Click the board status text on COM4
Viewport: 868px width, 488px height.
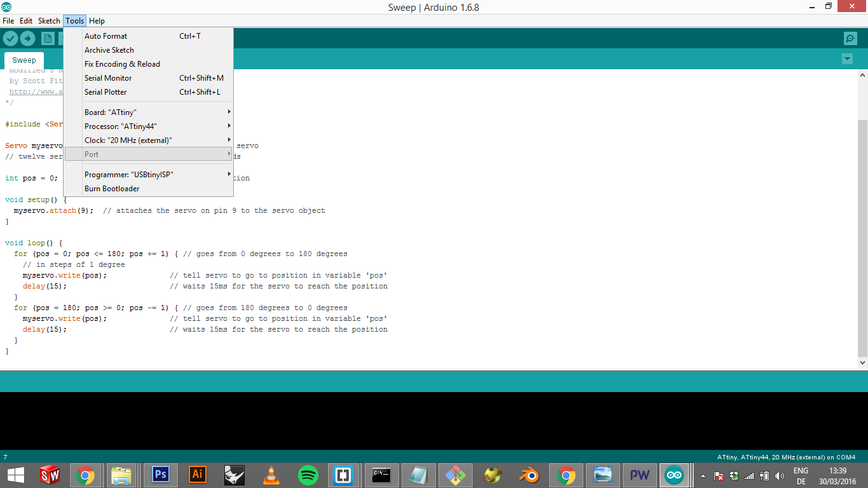coord(786,457)
